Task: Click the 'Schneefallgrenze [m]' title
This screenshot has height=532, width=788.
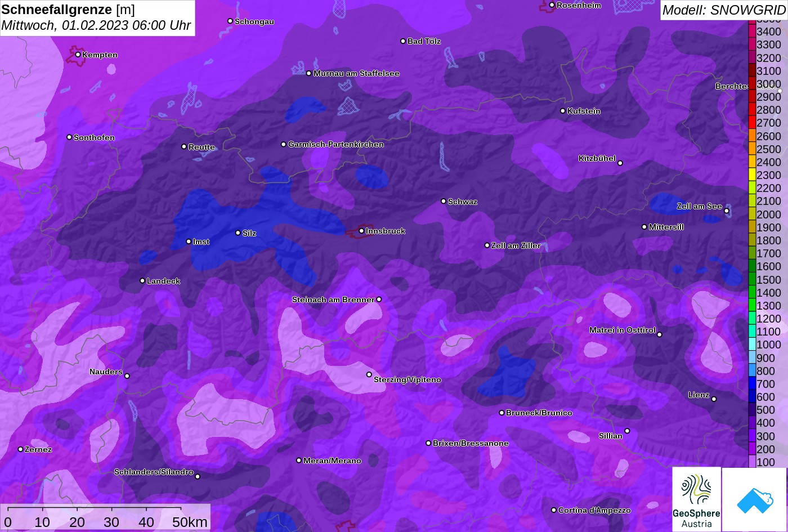Action: pos(68,10)
